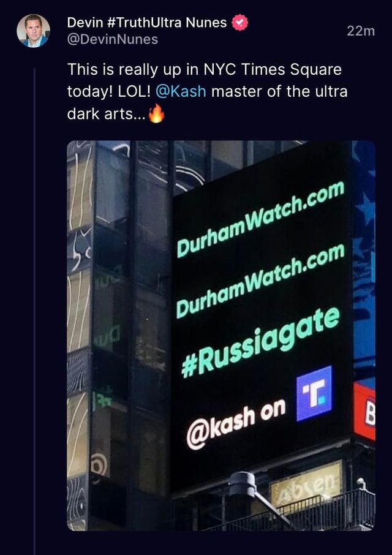Click the vertical thread line
The image size is (392, 555).
pyautogui.click(x=35, y=311)
